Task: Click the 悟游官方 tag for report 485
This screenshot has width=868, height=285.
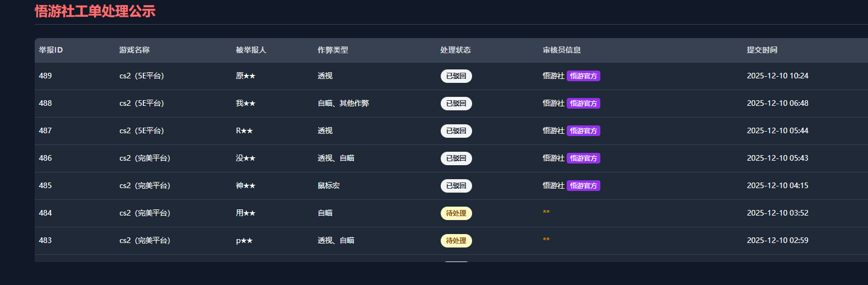Action: (x=583, y=186)
